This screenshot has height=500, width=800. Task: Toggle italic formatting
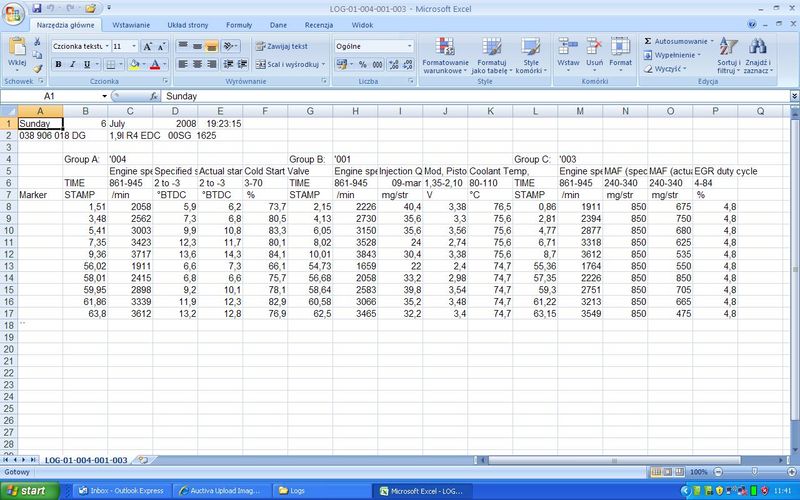click(x=72, y=64)
